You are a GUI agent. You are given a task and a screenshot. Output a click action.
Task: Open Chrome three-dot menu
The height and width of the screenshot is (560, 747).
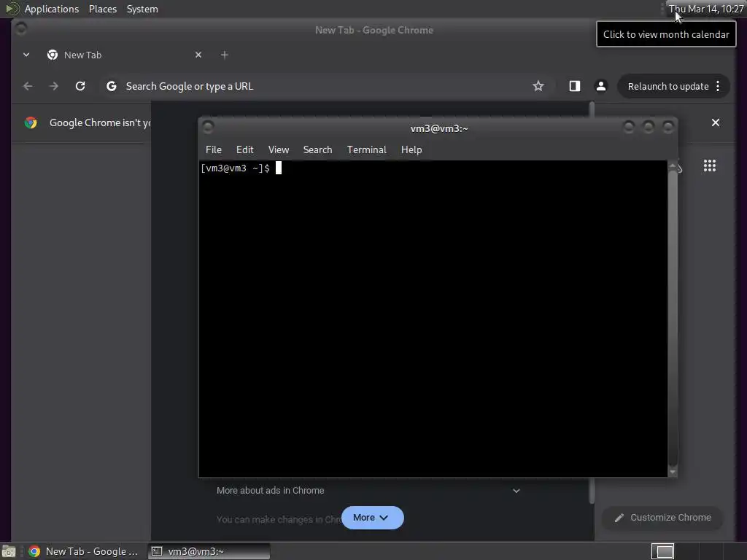(x=718, y=86)
